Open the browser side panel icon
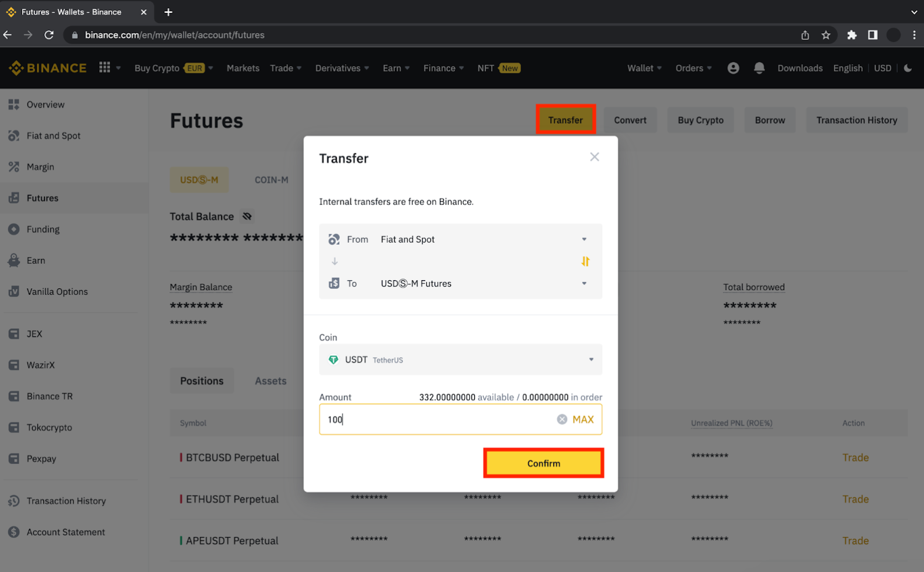This screenshot has width=924, height=572. coord(873,35)
